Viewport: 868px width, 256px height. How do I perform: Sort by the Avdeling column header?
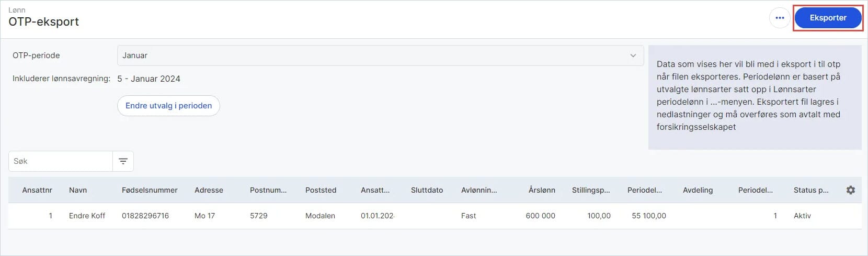(698, 190)
